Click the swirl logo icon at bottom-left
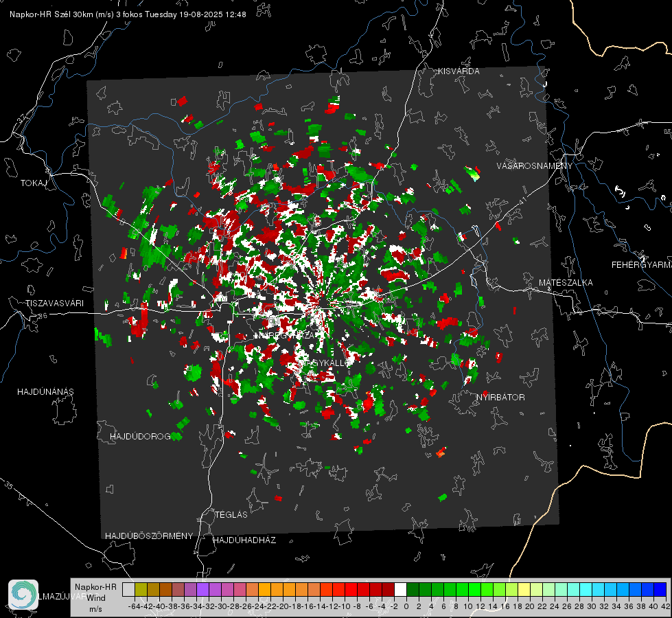The height and width of the screenshot is (618, 672). click(23, 595)
